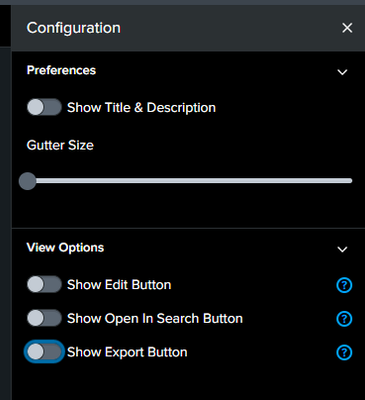Click the Show Open In Search Button label
The image size is (365, 400).
click(x=155, y=319)
